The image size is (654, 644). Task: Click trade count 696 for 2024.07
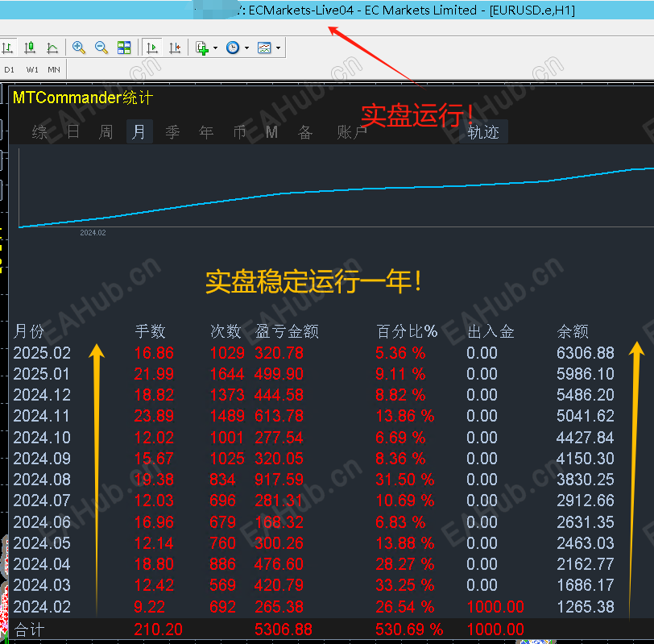tap(223, 500)
